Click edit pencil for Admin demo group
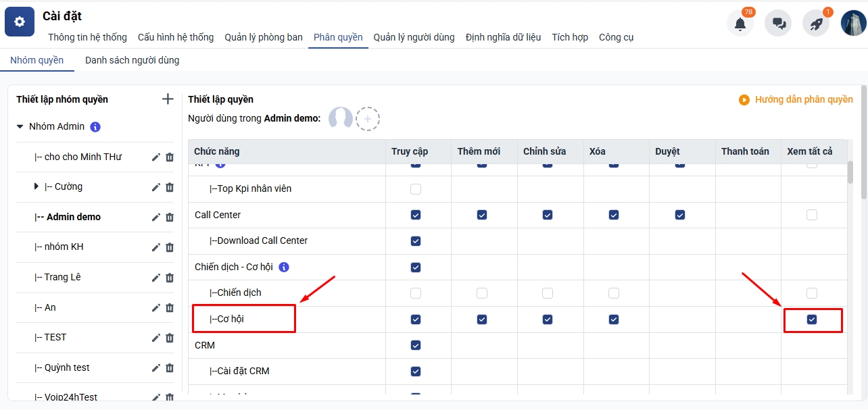Viewport: 868px width, 410px height. point(156,217)
